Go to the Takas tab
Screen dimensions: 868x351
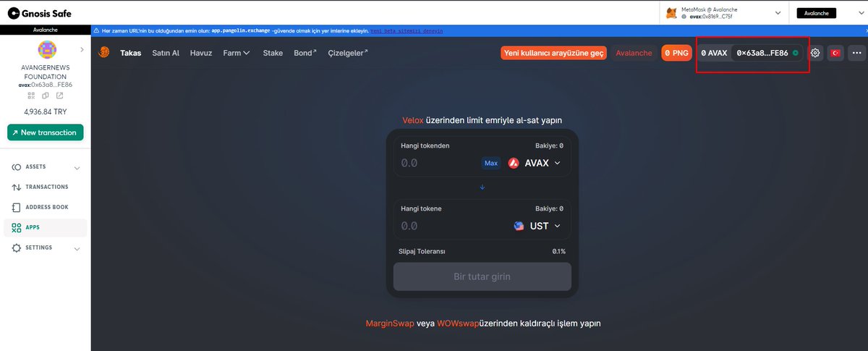tap(131, 53)
